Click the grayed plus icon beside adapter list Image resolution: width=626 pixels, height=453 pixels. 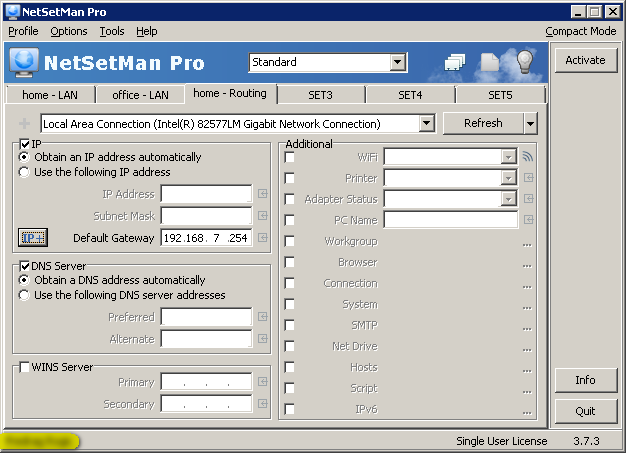coord(24,124)
